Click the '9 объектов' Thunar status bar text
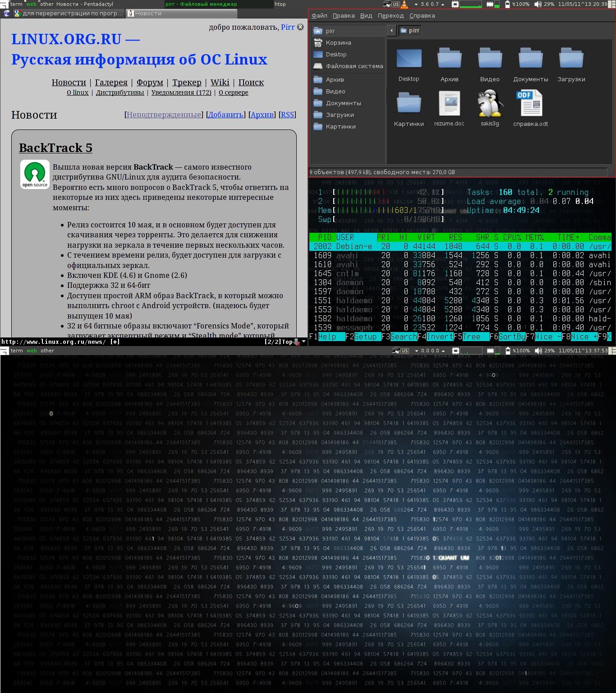The width and height of the screenshot is (616, 693). click(x=382, y=172)
